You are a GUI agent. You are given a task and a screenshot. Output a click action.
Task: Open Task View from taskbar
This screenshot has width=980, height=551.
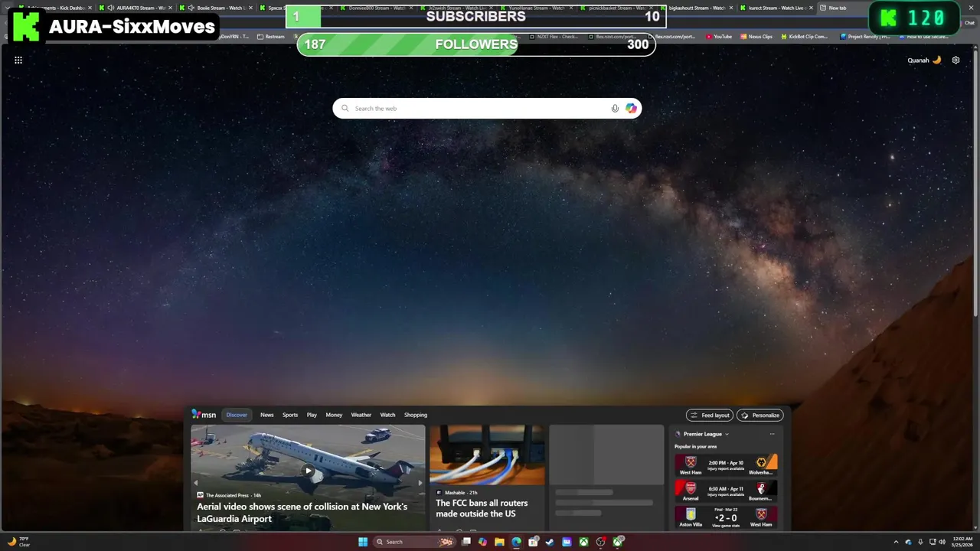[465, 542]
